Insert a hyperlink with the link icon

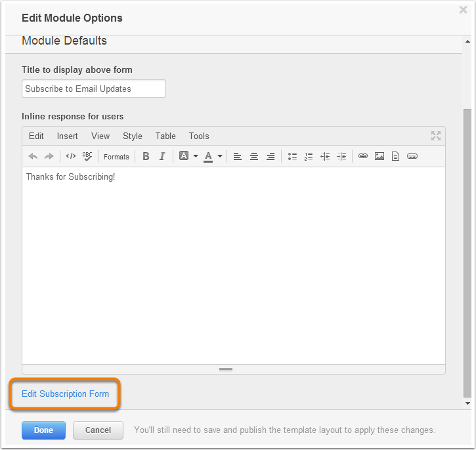pyautogui.click(x=363, y=156)
